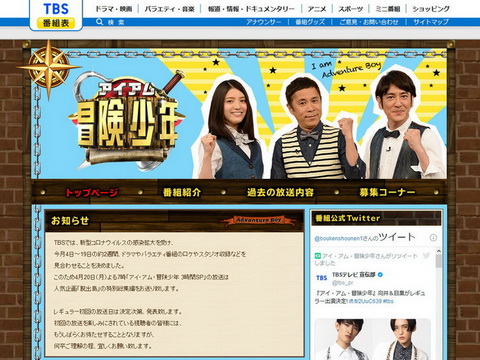Viewport: 480px width, 360px height.
Task: Click the Twitter timeline scroll-up arrow
Action: click(x=439, y=251)
